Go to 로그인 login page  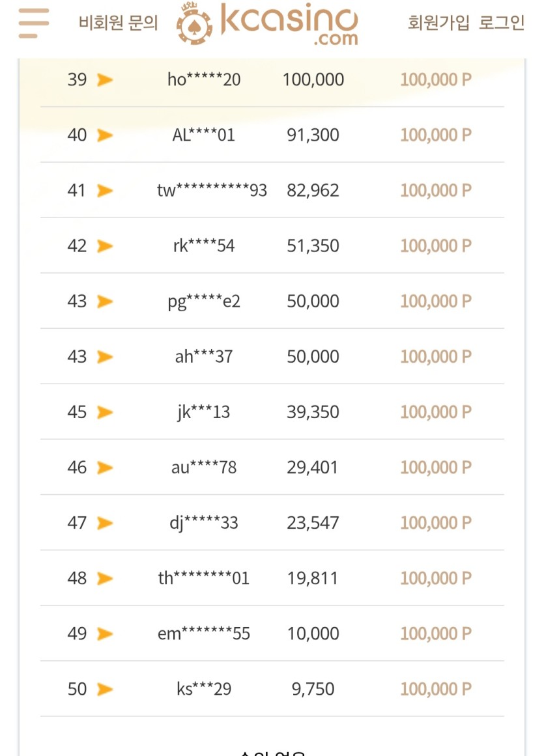[x=502, y=23]
